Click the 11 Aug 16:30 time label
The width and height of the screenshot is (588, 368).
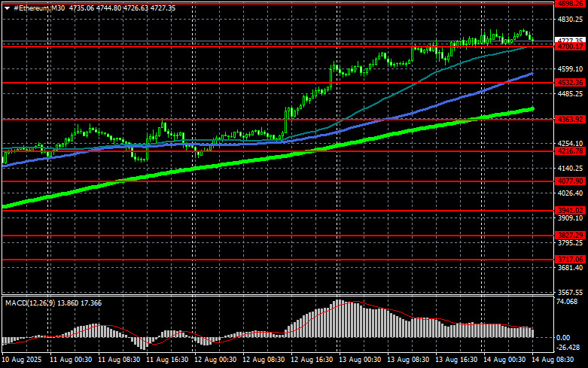pyautogui.click(x=167, y=360)
